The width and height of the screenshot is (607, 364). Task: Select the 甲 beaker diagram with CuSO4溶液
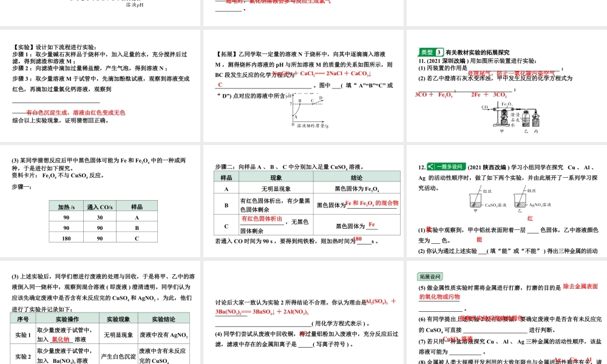(476, 201)
